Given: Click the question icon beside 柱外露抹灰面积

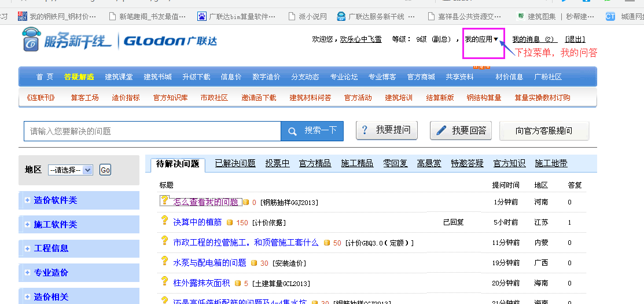Looking at the screenshot, I should [165, 281].
